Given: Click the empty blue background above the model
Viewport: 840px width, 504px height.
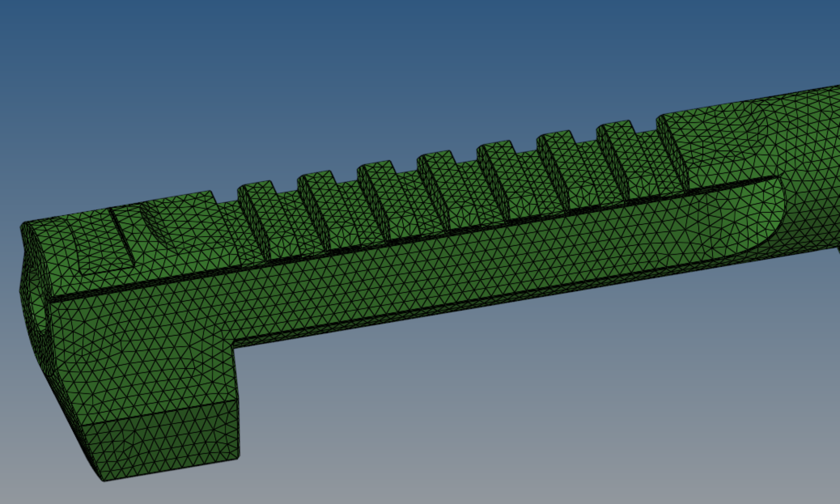Looking at the screenshot, I should point(336,63).
